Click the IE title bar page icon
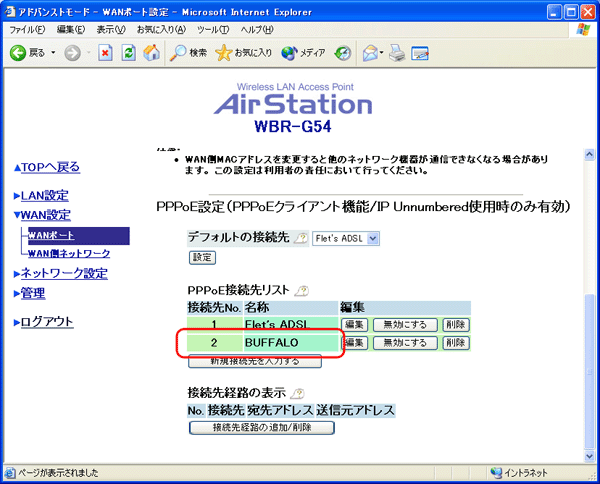 (10, 12)
